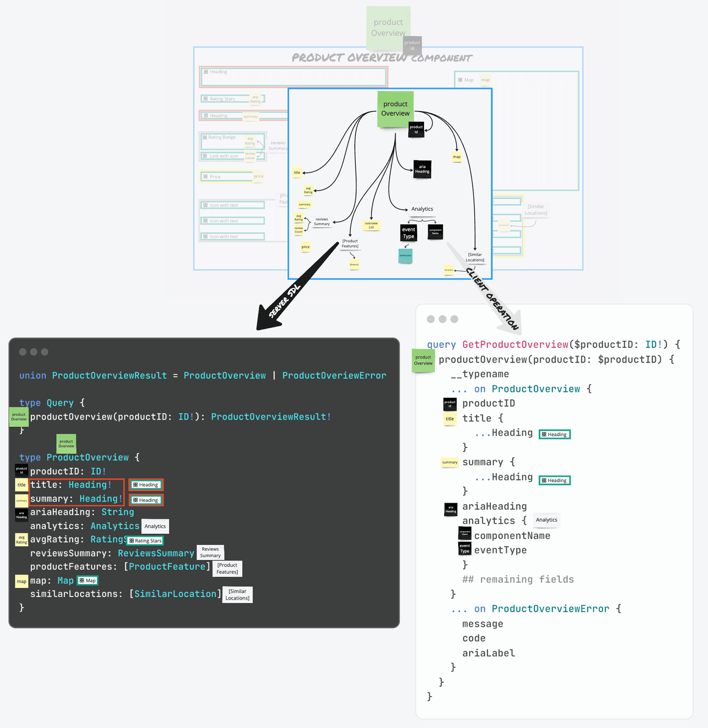Select the reviews Summary label in the graph
708x728 pixels.
(x=322, y=222)
